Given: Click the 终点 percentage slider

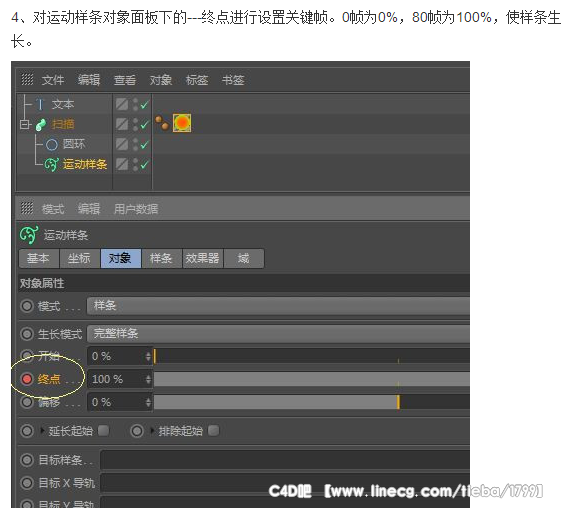Looking at the screenshot, I should pyautogui.click(x=312, y=379).
